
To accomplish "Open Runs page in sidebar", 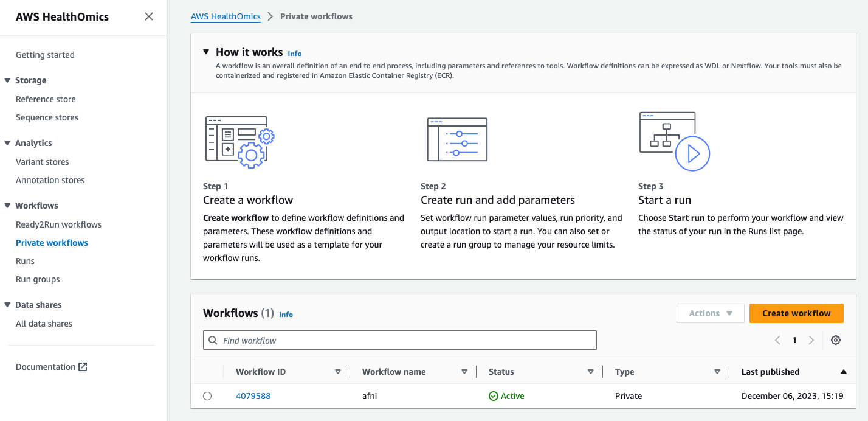I will (25, 261).
